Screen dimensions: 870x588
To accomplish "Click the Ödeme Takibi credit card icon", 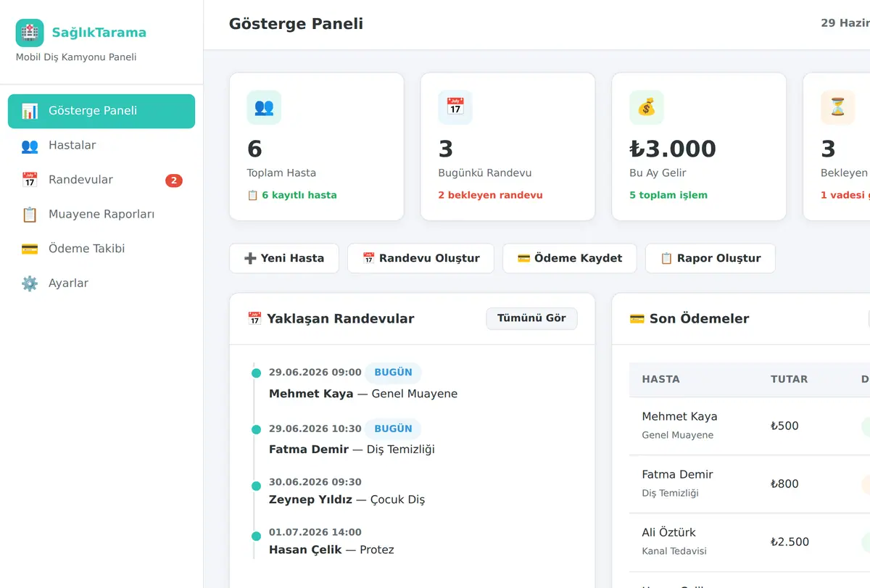I will coord(30,249).
